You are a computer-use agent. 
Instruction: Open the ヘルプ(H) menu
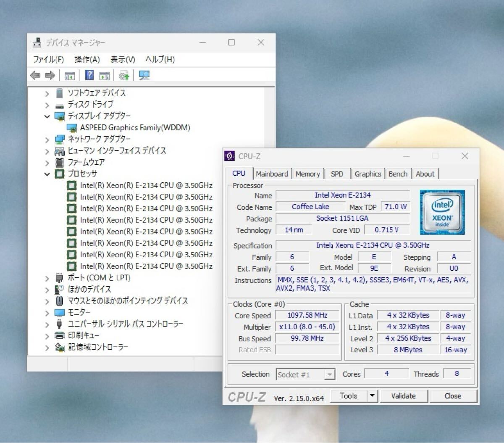coord(160,60)
